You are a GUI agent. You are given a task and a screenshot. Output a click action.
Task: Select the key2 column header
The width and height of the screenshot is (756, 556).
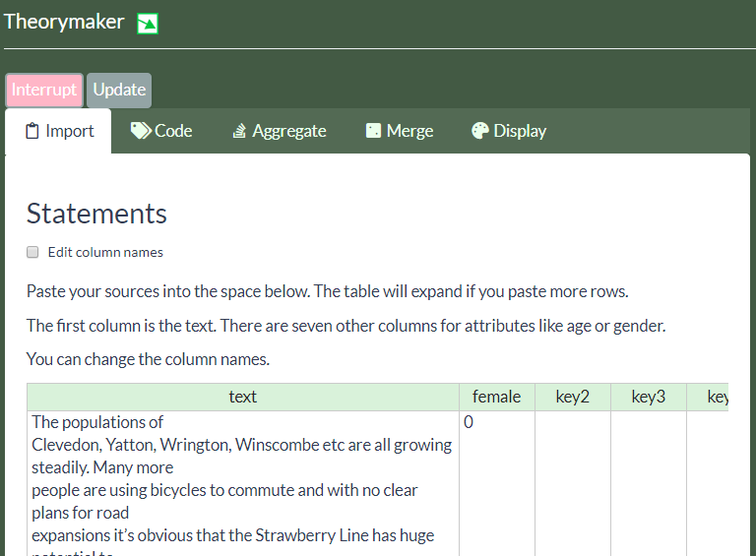pos(572,397)
